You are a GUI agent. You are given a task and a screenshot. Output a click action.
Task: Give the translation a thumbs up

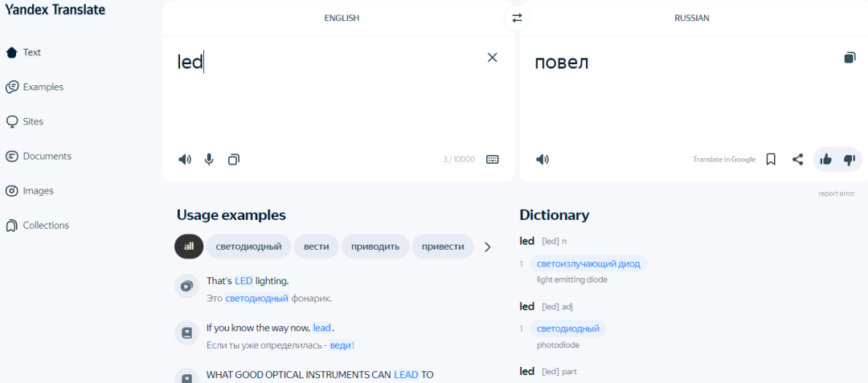(x=826, y=160)
